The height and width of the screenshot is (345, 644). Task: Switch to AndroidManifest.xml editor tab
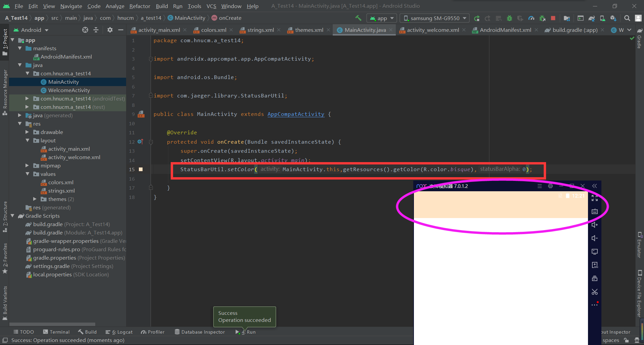coord(505,30)
